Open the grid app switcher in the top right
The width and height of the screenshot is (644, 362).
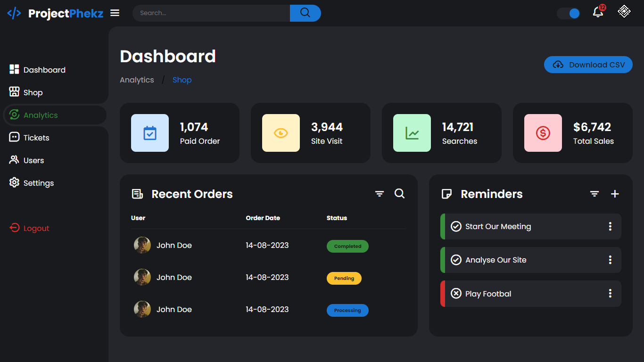coord(624,11)
